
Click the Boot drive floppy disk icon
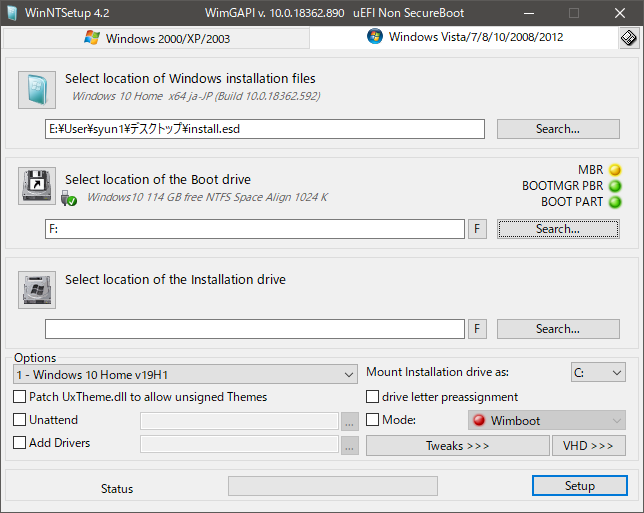point(37,186)
